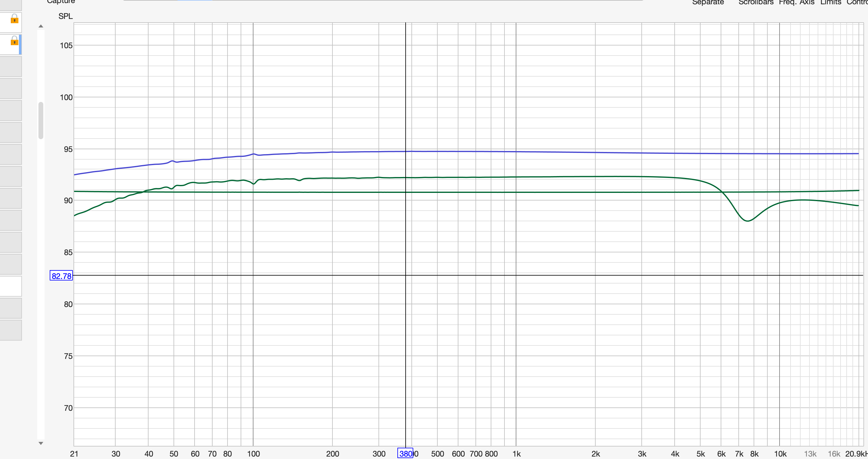Click the lock icon on the selected measurement
Image resolution: width=868 pixels, height=459 pixels.
point(14,41)
